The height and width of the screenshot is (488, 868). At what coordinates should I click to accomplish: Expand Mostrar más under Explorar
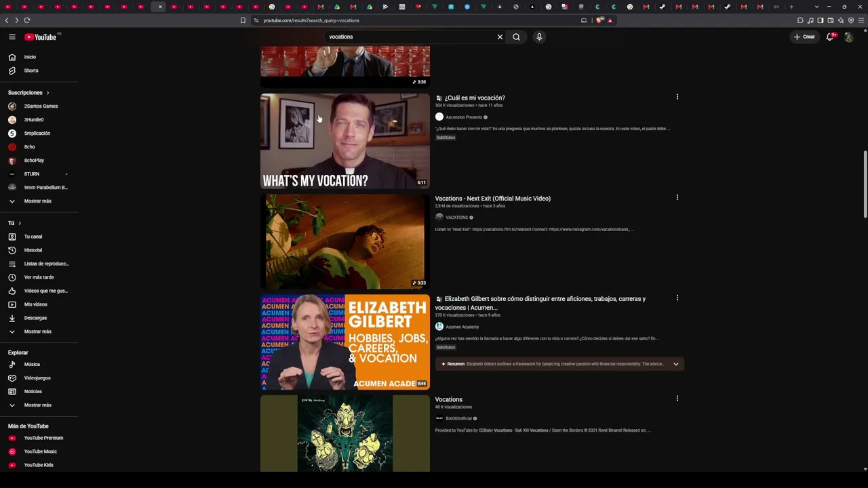coord(39,405)
